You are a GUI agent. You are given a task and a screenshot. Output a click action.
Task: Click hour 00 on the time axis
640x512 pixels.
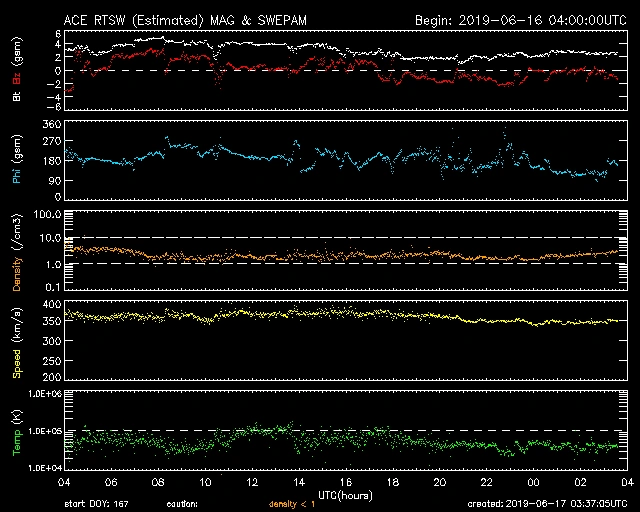533,483
